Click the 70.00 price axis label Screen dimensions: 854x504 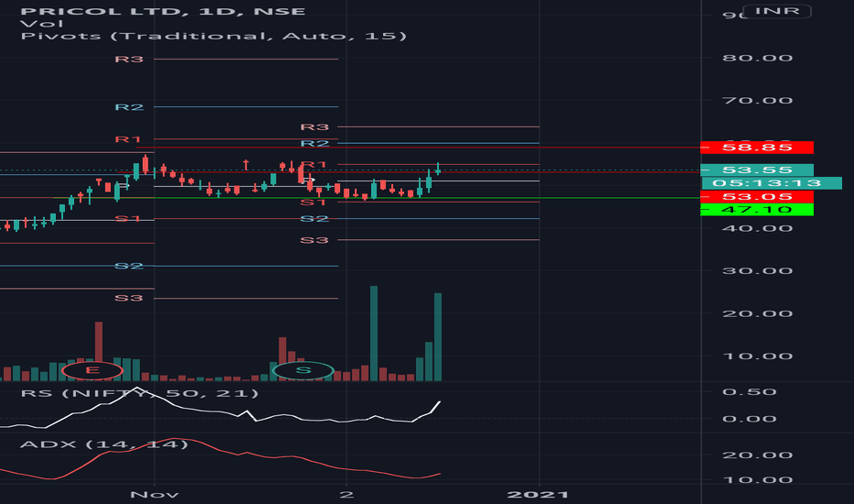coord(757,100)
